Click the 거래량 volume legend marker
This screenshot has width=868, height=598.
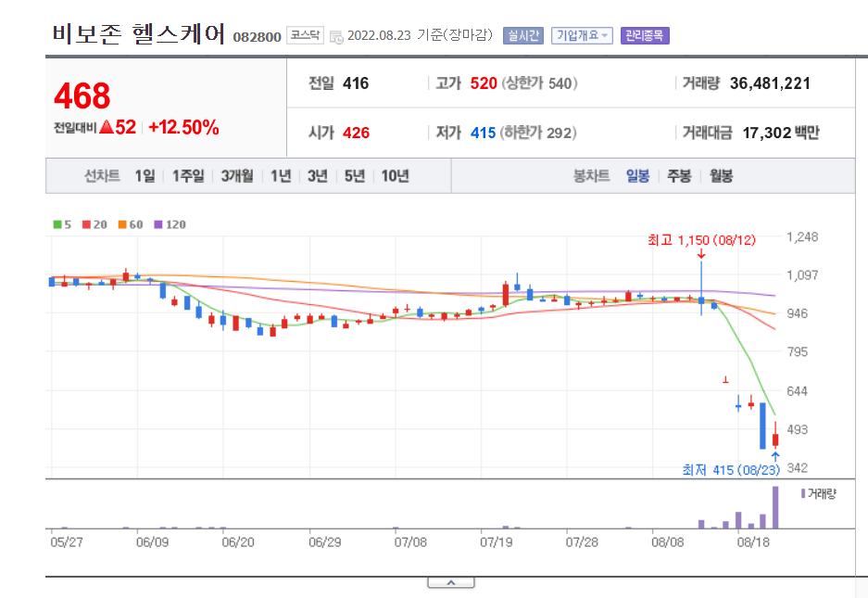[x=803, y=493]
